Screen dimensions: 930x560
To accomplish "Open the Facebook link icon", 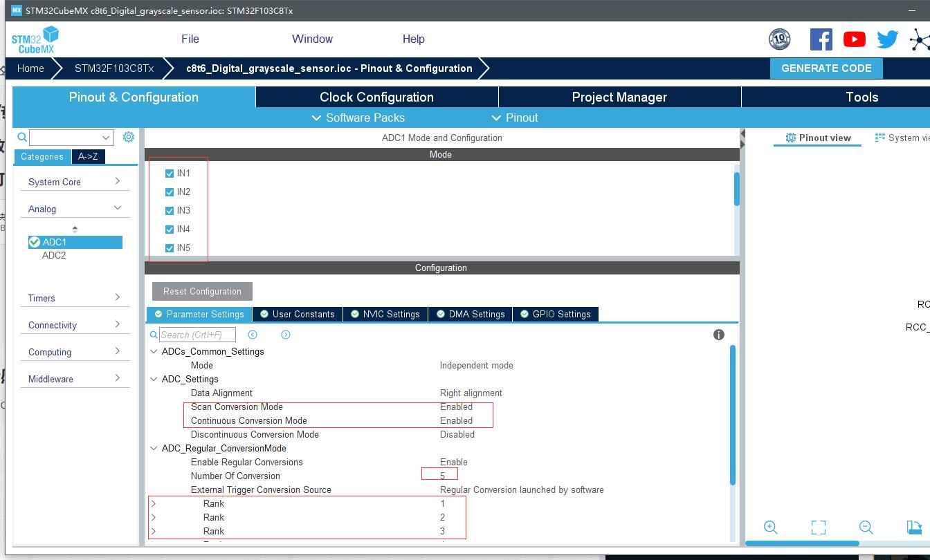I will point(821,39).
